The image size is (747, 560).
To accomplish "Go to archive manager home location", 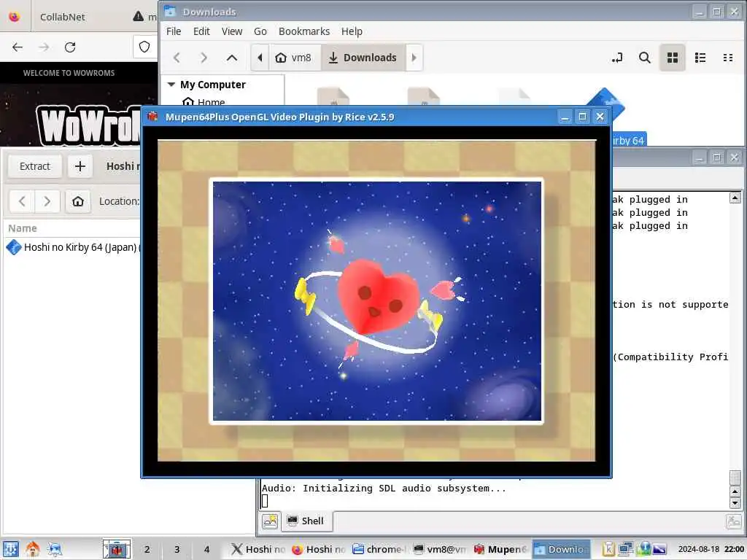I will coord(78,201).
